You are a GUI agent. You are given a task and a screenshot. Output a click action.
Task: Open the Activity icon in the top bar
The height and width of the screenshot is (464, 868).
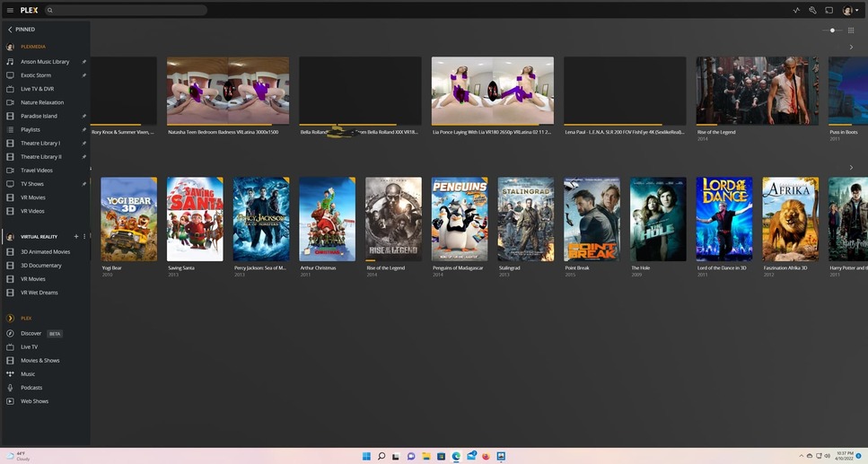(796, 10)
